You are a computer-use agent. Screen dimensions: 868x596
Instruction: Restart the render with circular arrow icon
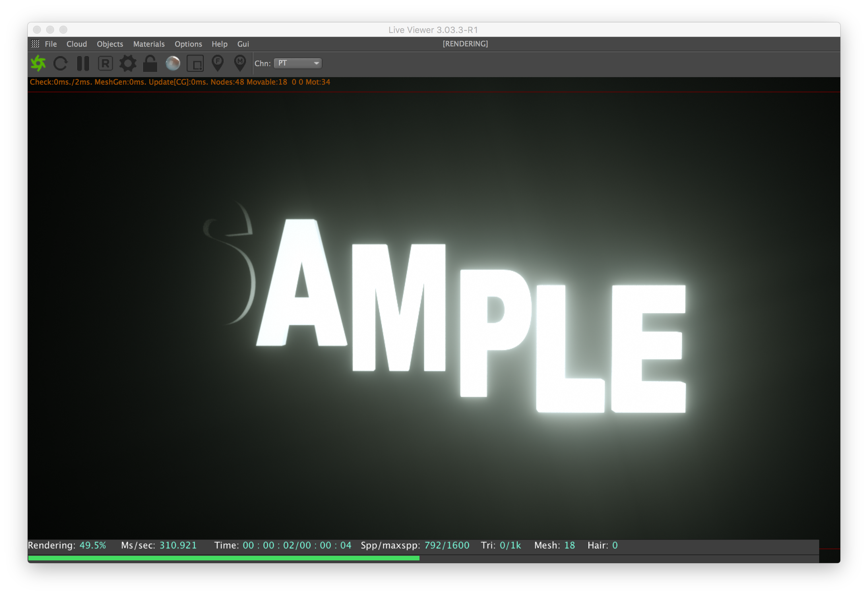(x=60, y=63)
